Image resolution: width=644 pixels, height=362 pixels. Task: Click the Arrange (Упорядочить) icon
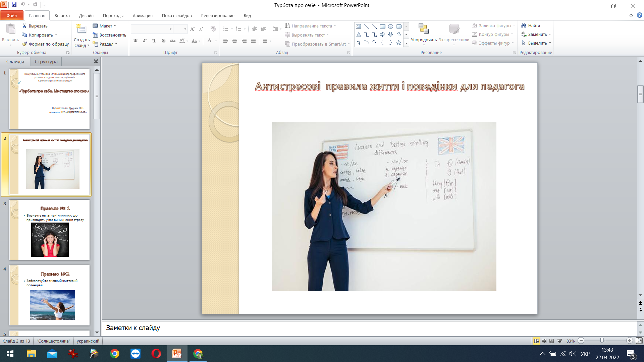pos(424,29)
